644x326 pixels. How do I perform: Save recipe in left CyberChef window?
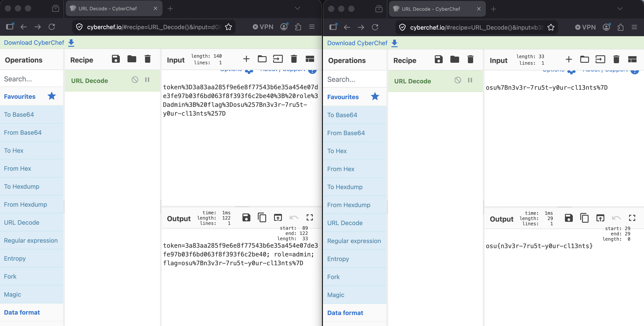click(x=116, y=59)
